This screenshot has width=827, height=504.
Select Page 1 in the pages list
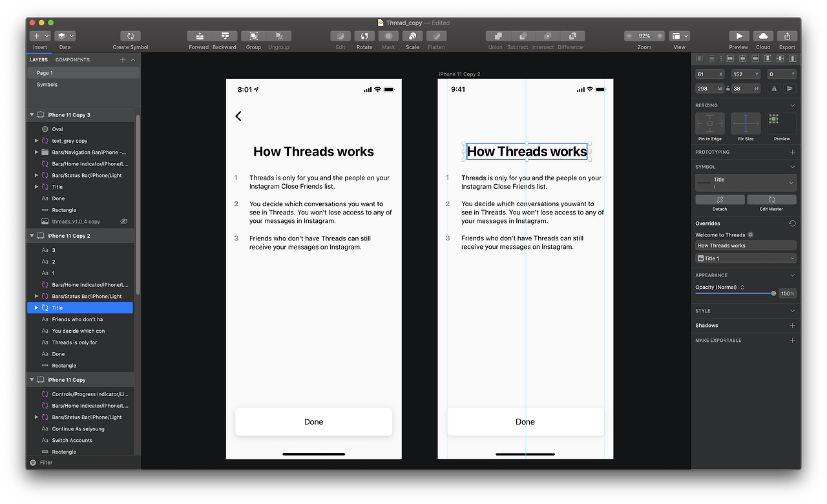click(83, 73)
